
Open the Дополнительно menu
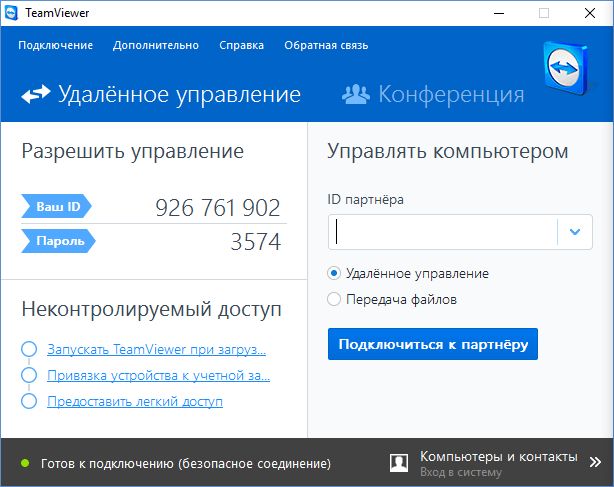pos(155,45)
